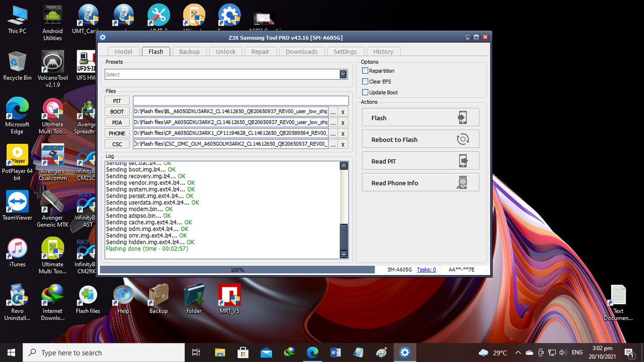The height and width of the screenshot is (362, 644).
Task: Click the log scrollbar down arrow
Action: [x=344, y=254]
